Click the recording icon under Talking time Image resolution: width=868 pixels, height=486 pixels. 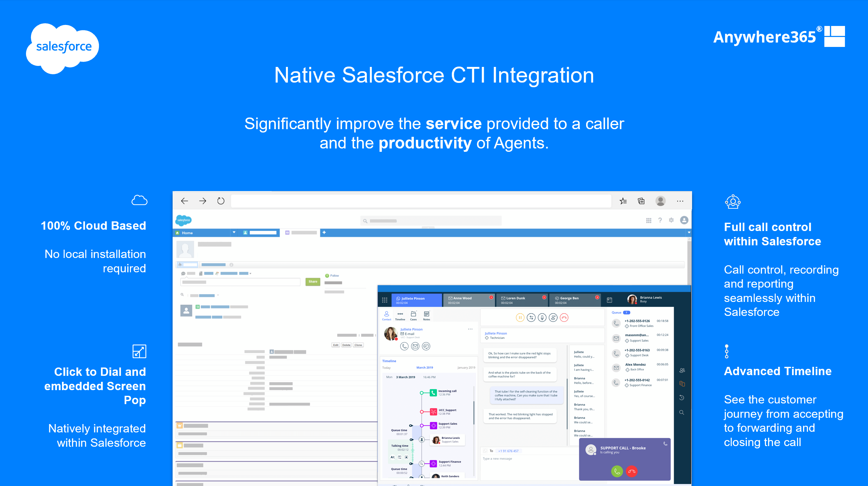tap(407, 457)
